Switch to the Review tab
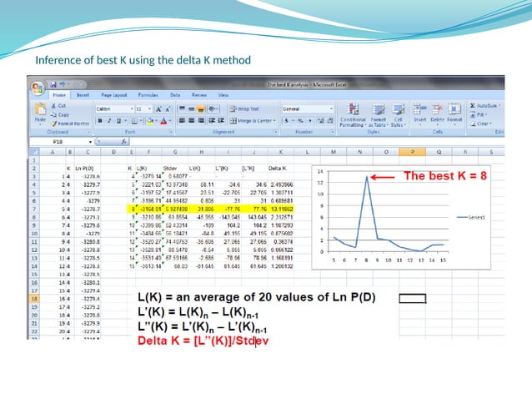Image resolution: width=532 pixels, height=399 pixels. click(199, 95)
